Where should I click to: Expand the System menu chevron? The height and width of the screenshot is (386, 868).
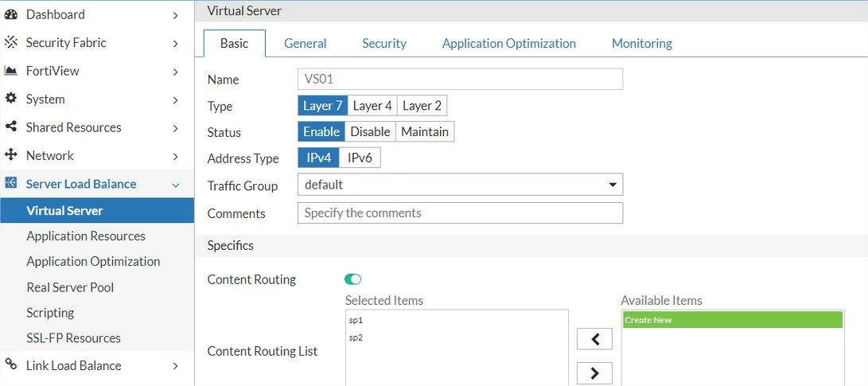click(176, 99)
